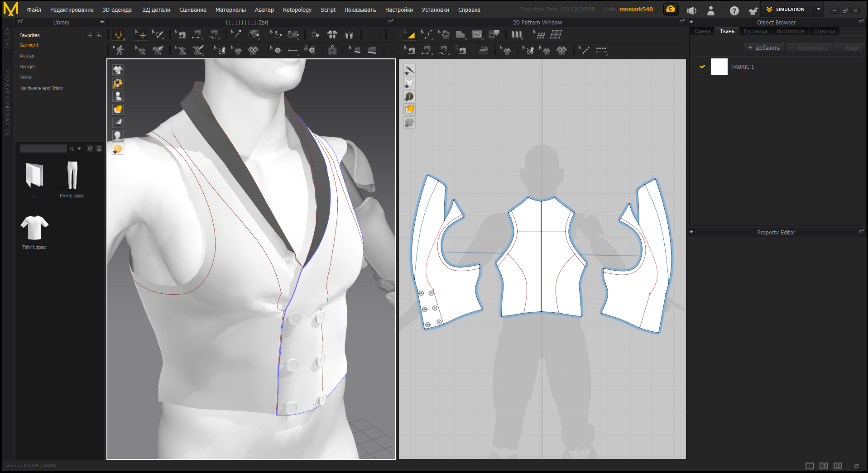Open the help question mark icon
The image size is (868, 473).
coord(734,10)
